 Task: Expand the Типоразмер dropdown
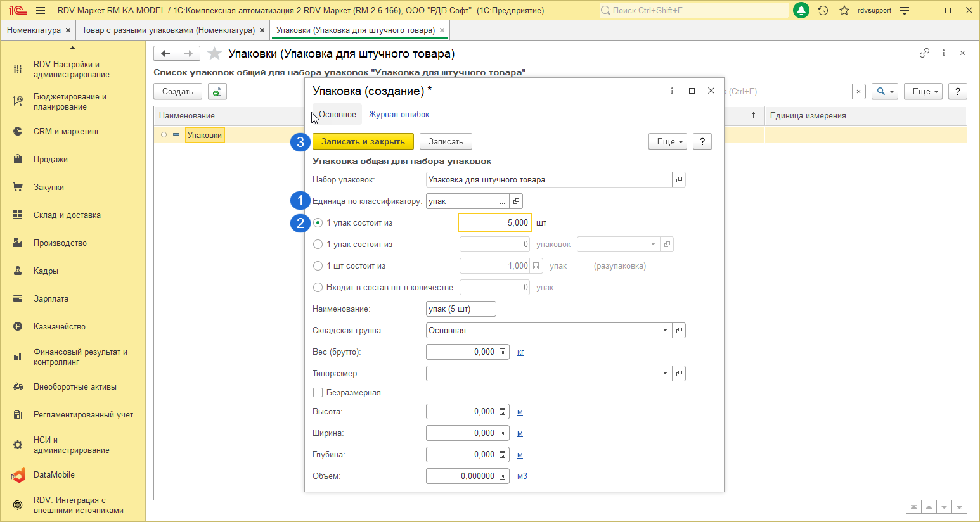click(x=665, y=374)
